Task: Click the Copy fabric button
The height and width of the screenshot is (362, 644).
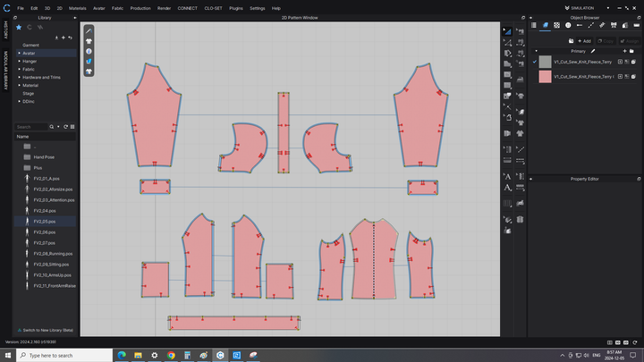Action: click(606, 41)
